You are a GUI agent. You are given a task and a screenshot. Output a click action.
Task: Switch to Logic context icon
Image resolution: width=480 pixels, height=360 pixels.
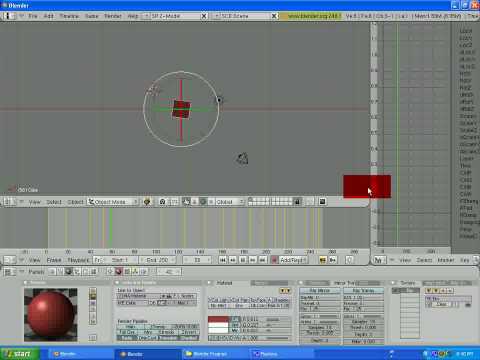coord(53,272)
